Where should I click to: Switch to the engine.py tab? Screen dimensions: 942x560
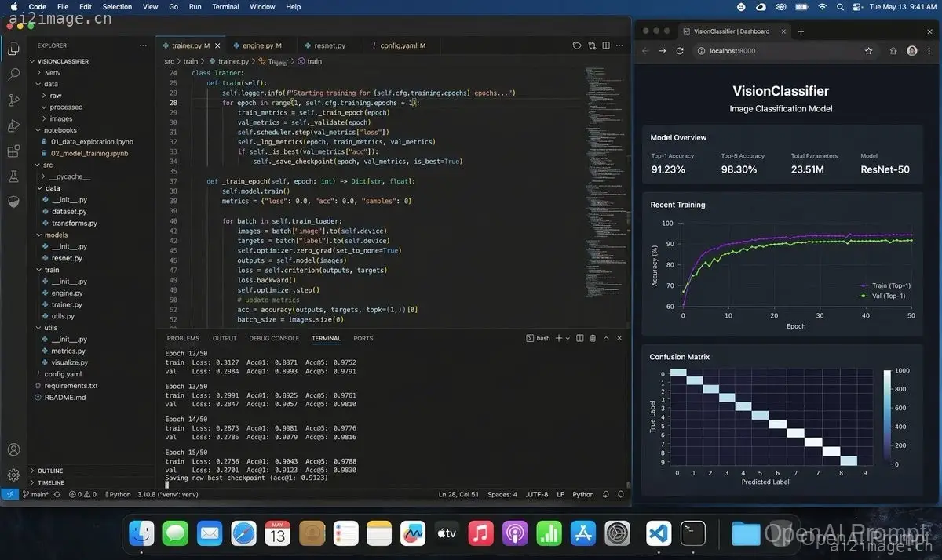[x=261, y=45]
